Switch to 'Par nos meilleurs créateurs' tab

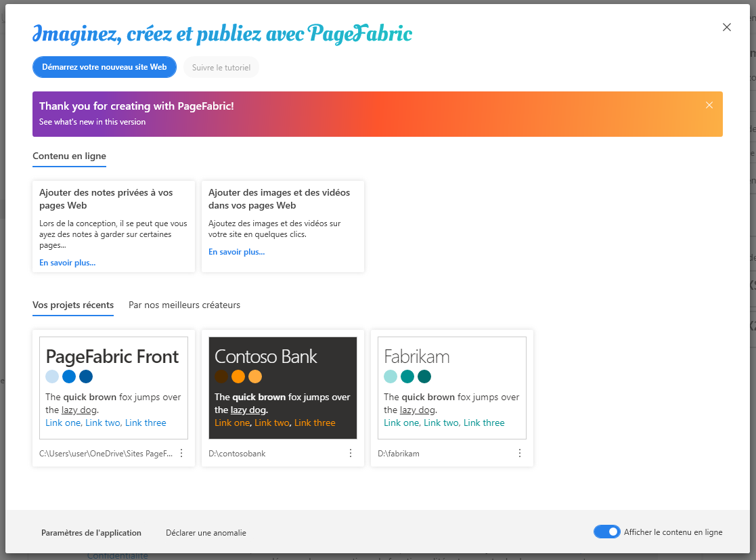tap(184, 305)
